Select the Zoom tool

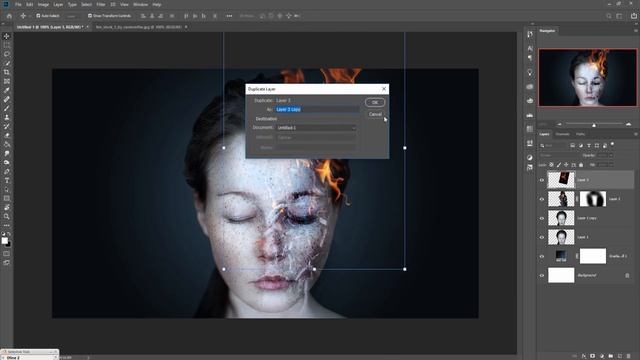[7, 216]
